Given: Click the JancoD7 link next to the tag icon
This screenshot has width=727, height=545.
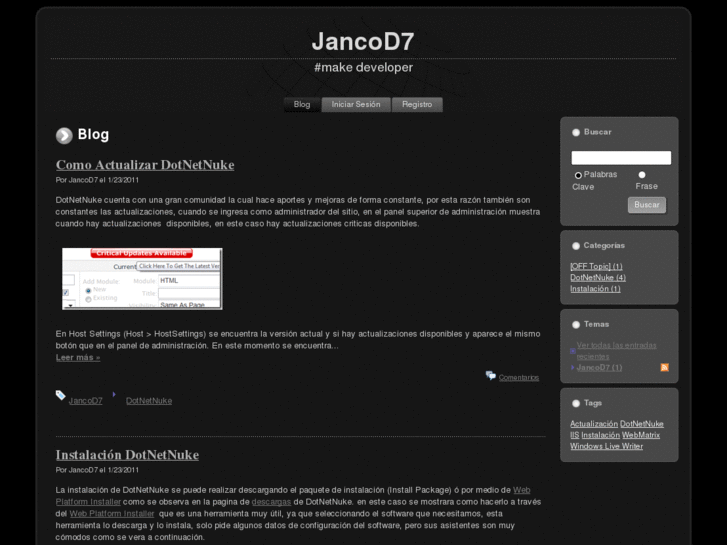Looking at the screenshot, I should click(x=85, y=401).
